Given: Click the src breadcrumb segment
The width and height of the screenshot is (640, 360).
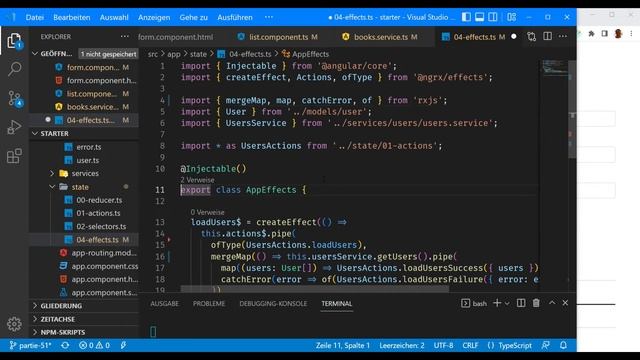Looking at the screenshot, I should [153, 54].
